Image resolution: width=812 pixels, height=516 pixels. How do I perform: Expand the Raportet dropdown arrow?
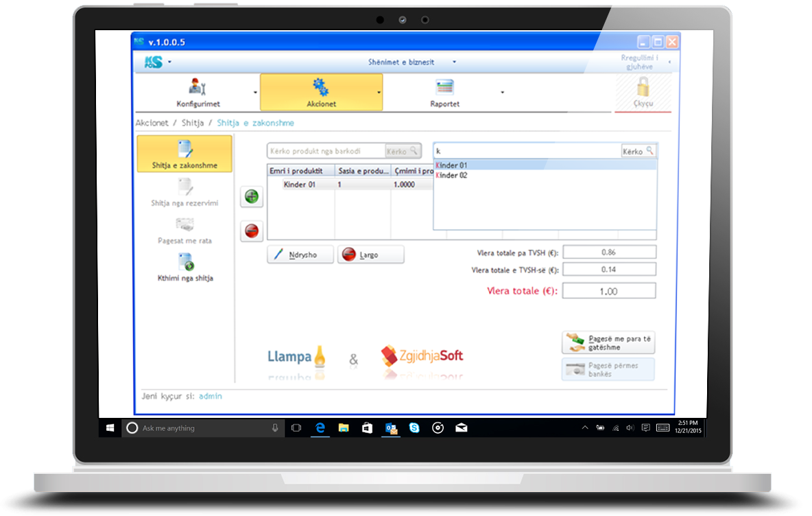(502, 92)
